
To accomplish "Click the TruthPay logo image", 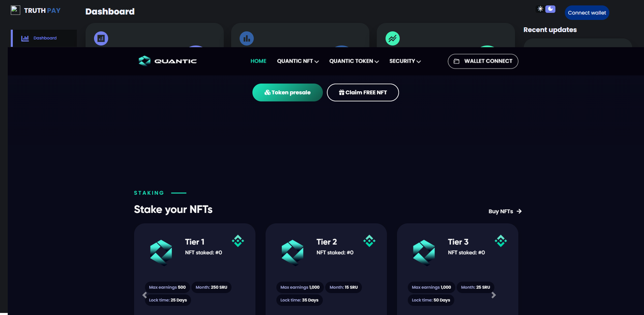I will tap(15, 10).
